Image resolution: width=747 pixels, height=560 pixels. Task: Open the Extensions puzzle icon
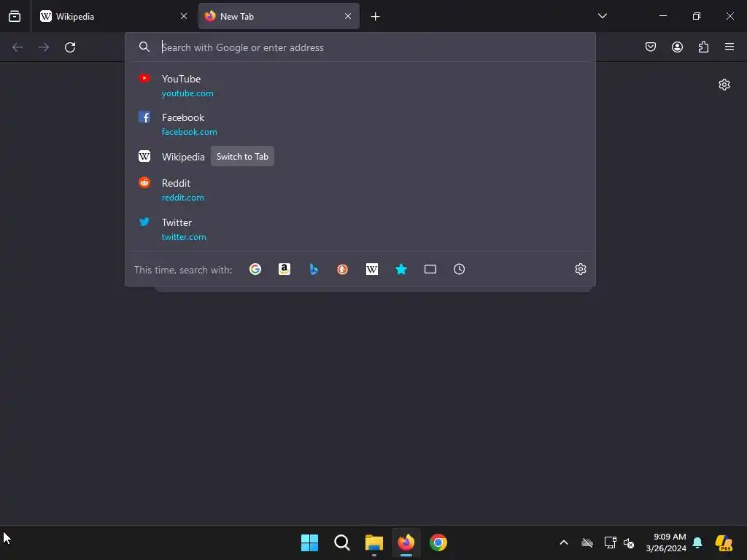(x=703, y=47)
